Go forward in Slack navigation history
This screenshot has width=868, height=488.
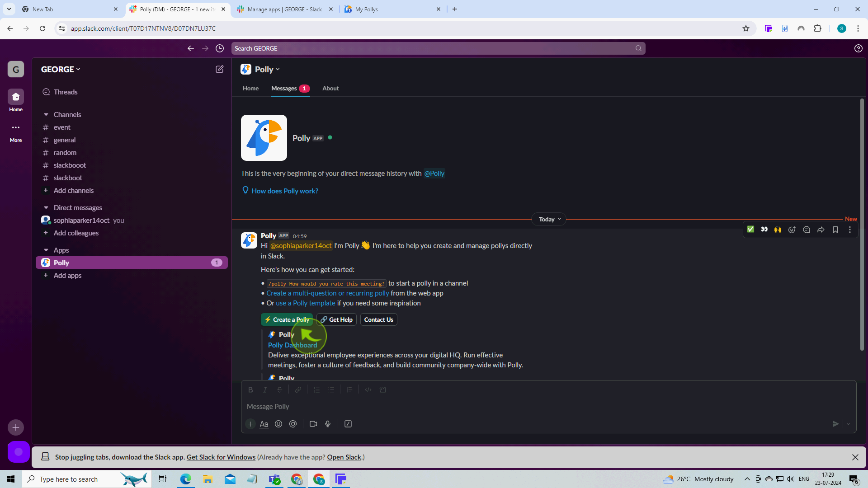click(205, 48)
